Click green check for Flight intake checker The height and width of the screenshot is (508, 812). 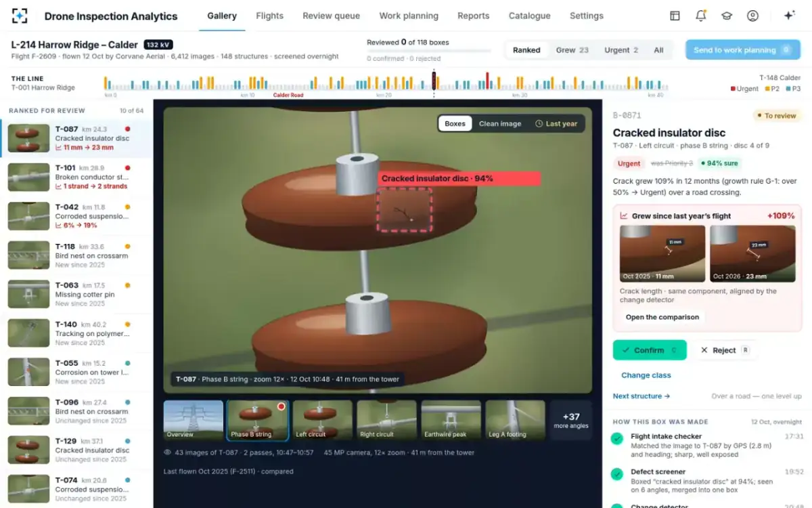click(617, 439)
